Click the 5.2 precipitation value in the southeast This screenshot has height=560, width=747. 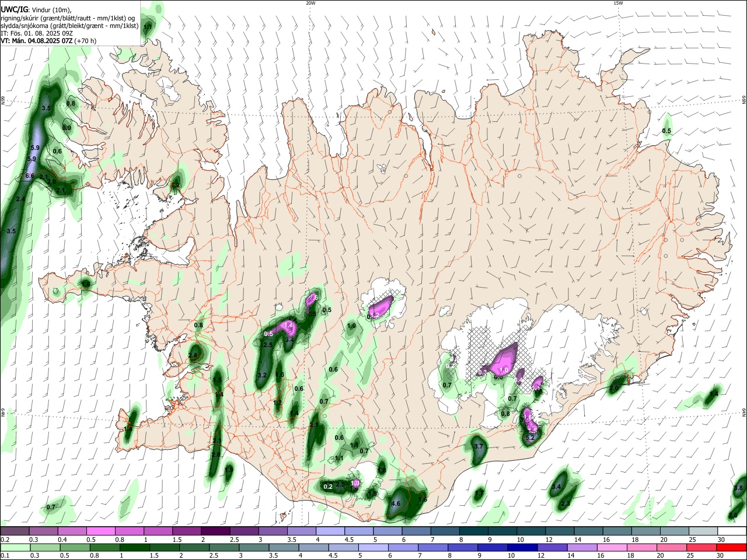tap(530, 437)
